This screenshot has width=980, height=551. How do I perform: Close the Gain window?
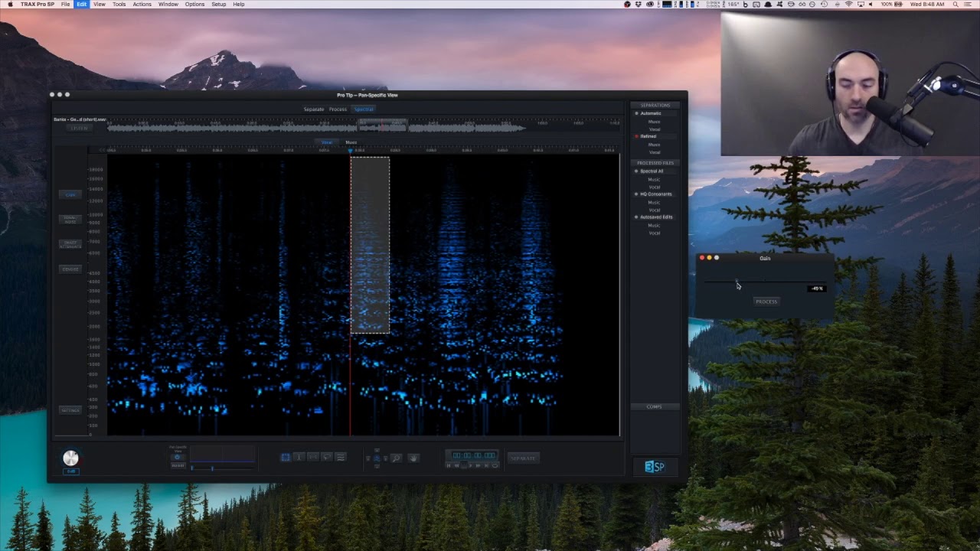701,258
